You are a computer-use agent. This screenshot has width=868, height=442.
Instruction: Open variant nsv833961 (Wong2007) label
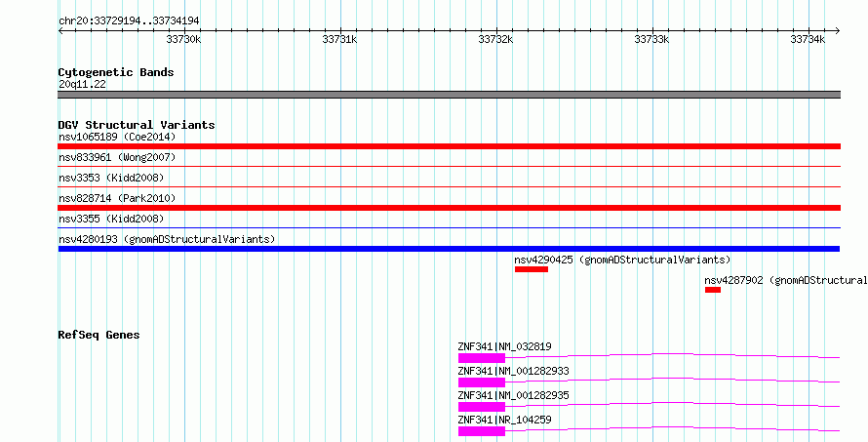(x=117, y=158)
